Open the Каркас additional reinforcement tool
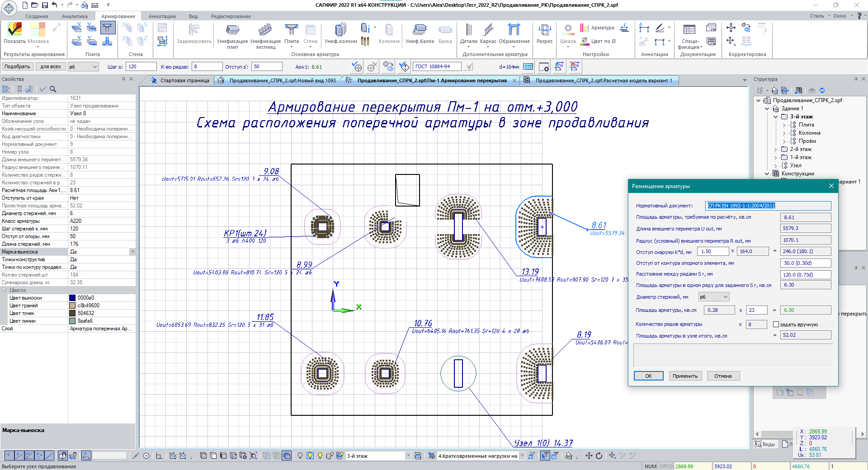Viewport: 868px width, 470px height. 488,33
